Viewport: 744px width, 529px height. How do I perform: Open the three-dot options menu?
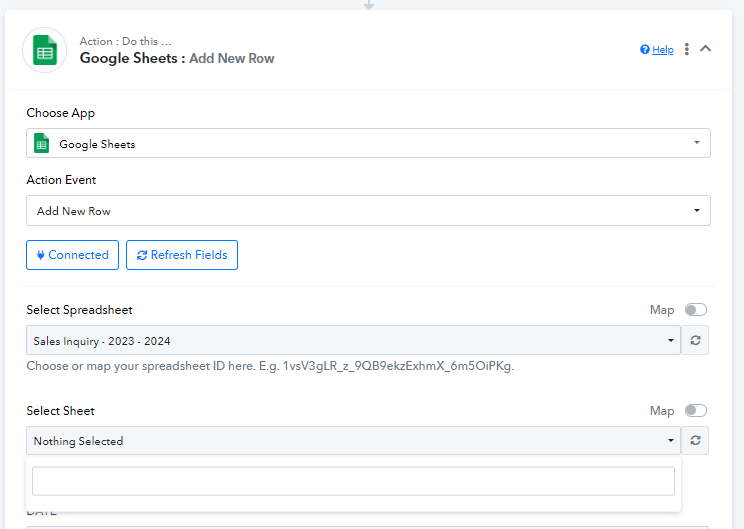pyautogui.click(x=687, y=49)
